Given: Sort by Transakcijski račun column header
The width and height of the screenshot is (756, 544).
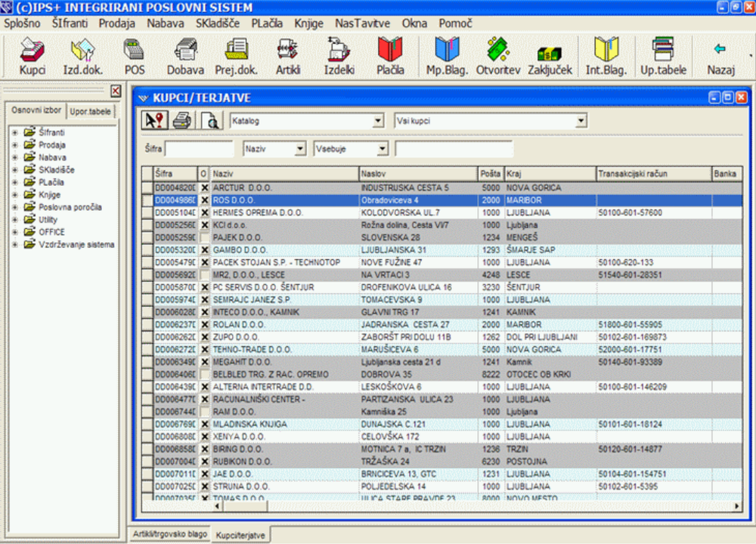Looking at the screenshot, I should [653, 174].
